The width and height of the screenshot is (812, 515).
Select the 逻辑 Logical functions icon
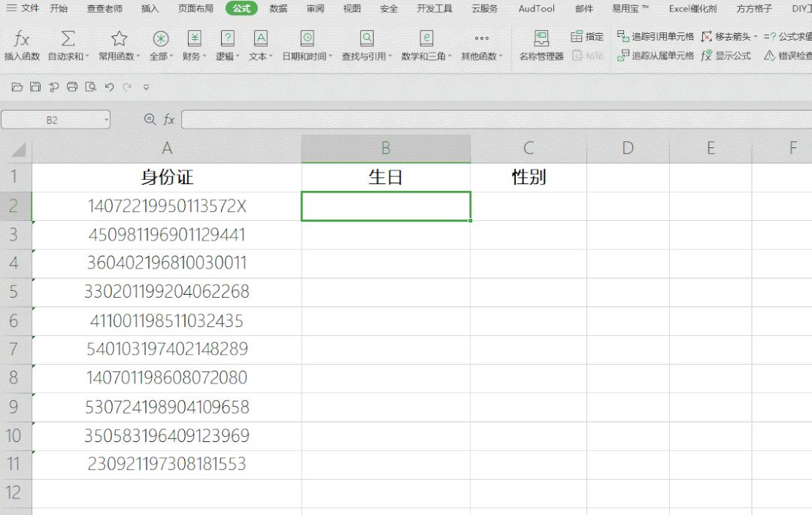point(226,39)
